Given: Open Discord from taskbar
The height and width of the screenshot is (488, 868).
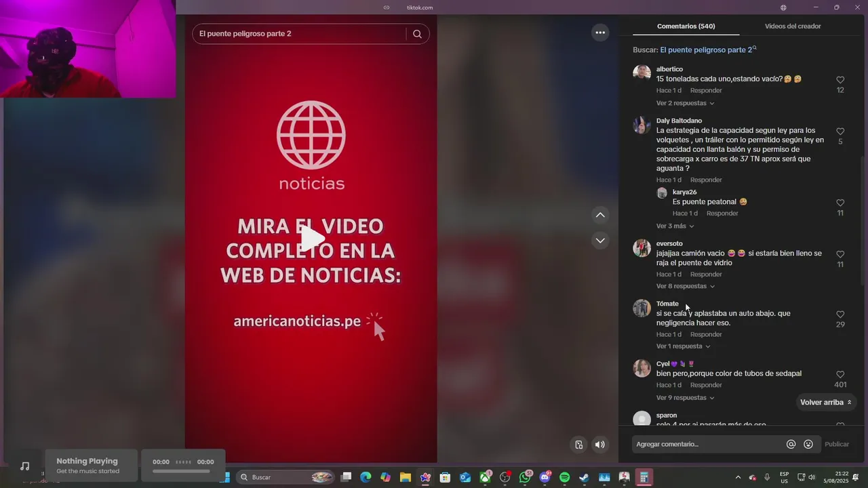Looking at the screenshot, I should pos(545,477).
